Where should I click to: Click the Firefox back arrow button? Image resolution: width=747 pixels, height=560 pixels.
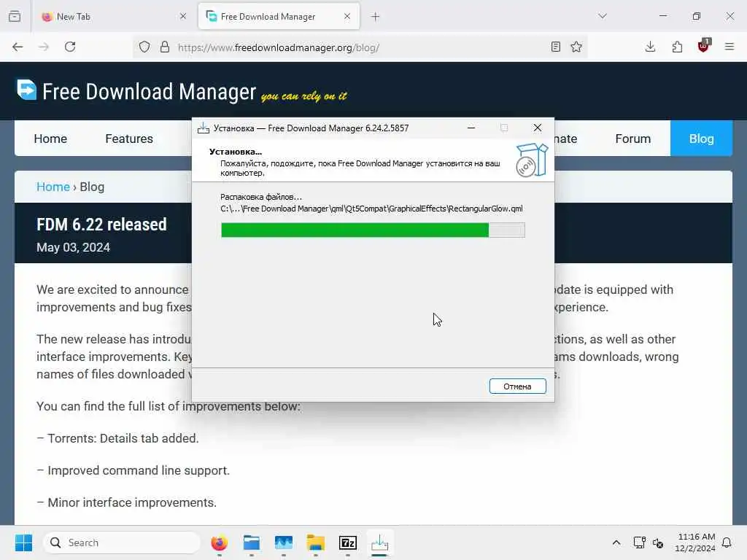[x=18, y=47]
